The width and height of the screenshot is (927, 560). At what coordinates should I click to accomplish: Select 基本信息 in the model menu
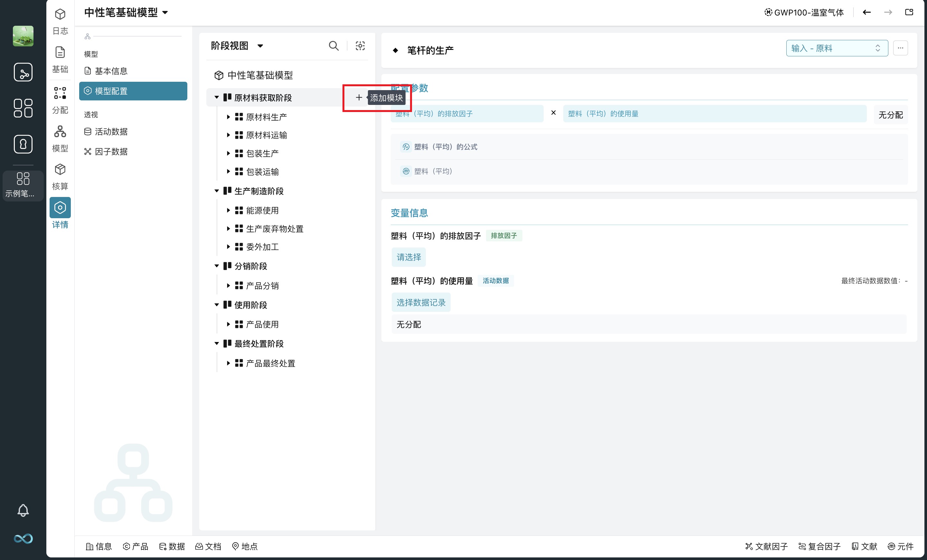(x=111, y=71)
